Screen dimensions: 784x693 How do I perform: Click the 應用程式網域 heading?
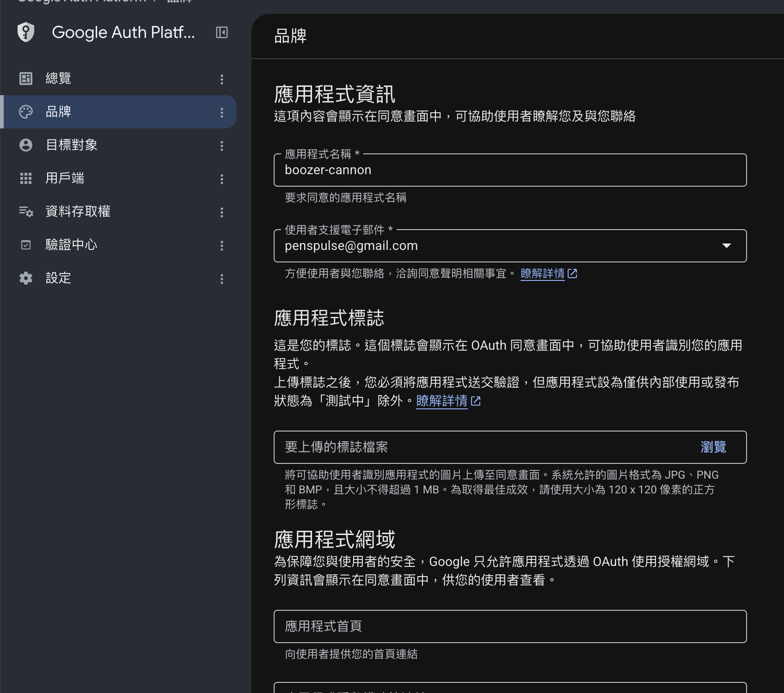click(x=335, y=540)
